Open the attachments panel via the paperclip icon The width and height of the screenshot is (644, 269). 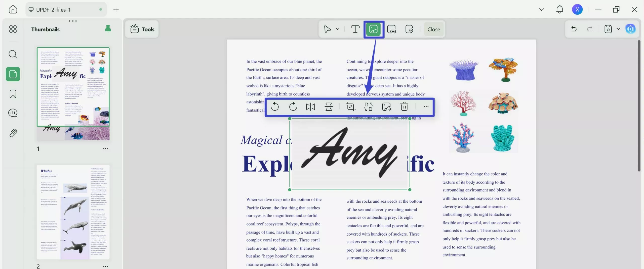click(13, 133)
